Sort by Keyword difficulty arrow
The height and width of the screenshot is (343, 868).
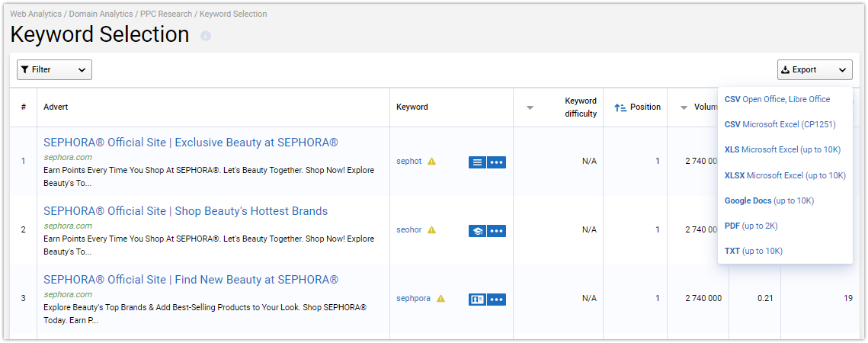[x=530, y=108]
